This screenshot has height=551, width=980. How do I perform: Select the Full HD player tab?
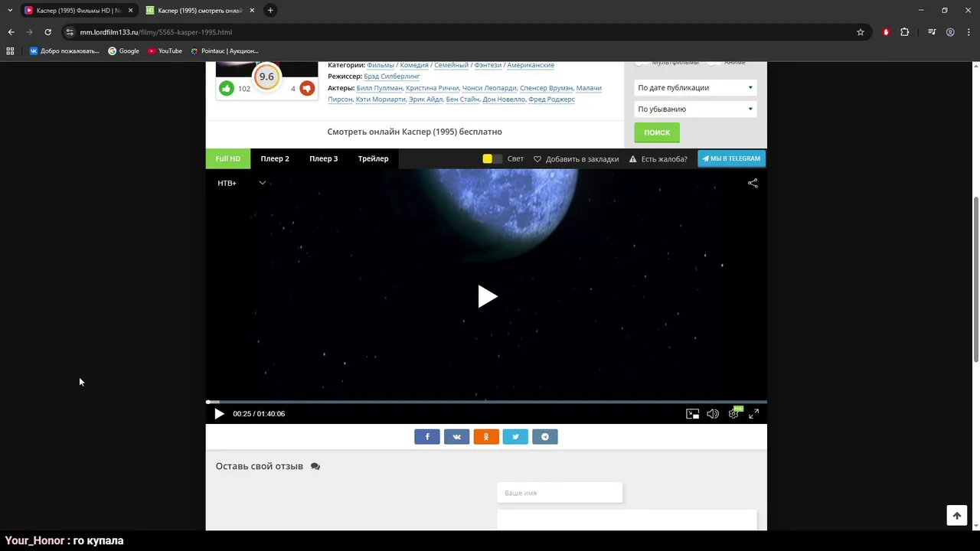(x=227, y=158)
